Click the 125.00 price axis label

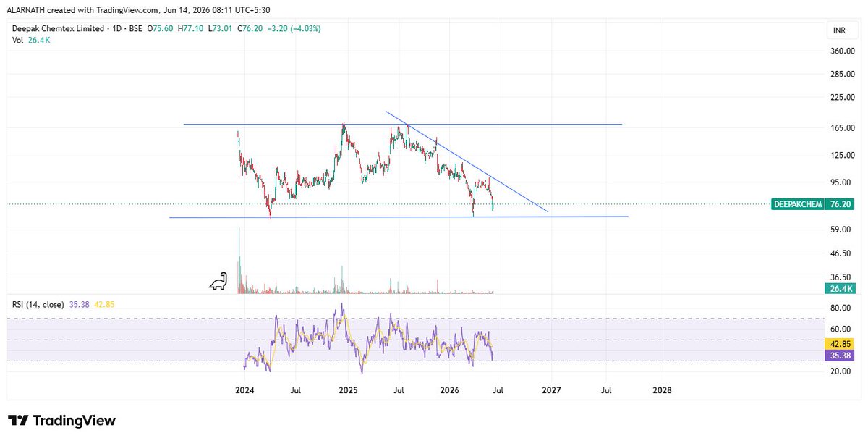tap(843, 155)
